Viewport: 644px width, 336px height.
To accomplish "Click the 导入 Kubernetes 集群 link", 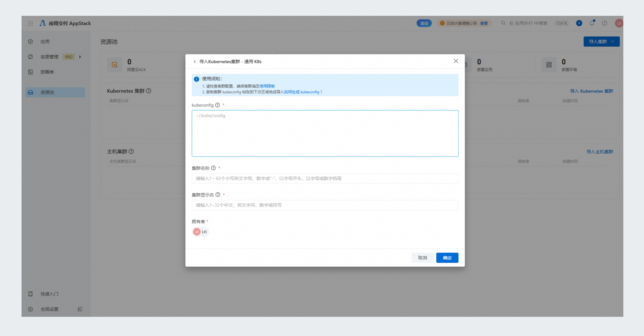I will click(x=591, y=91).
